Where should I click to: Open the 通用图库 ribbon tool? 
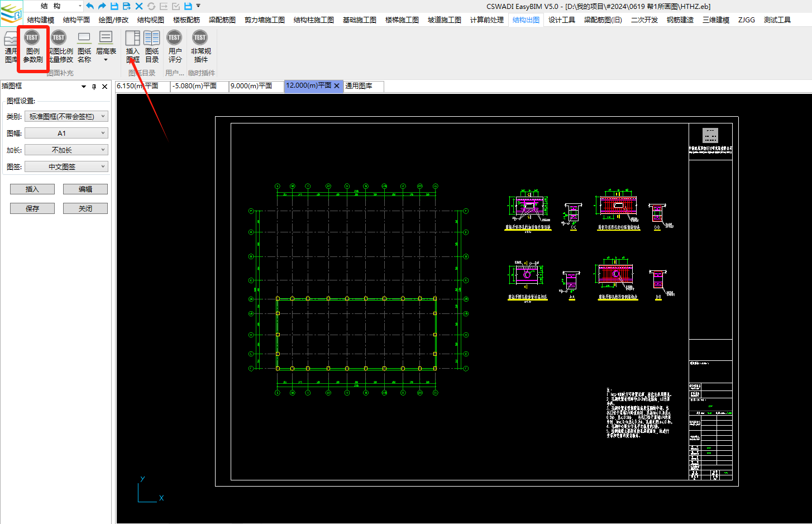[x=11, y=47]
